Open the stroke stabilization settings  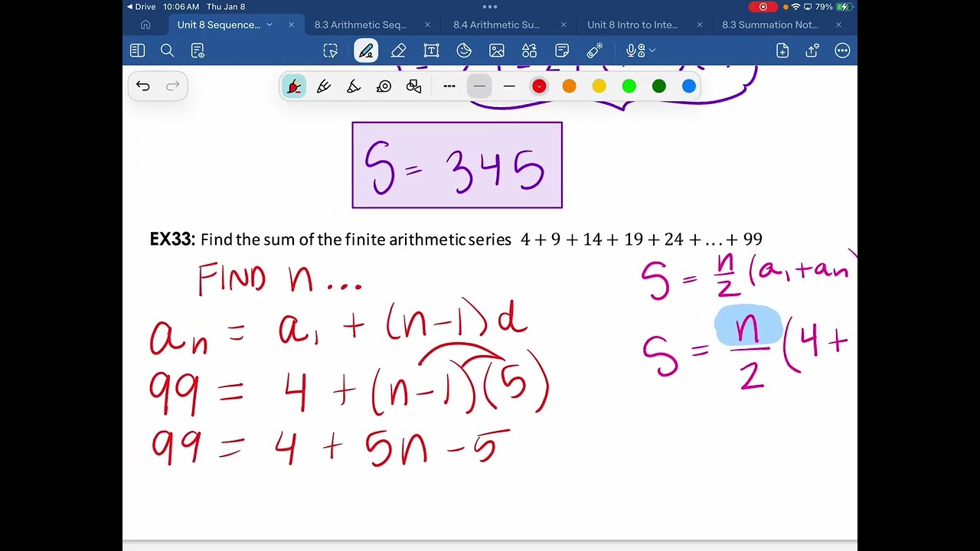[x=384, y=86]
